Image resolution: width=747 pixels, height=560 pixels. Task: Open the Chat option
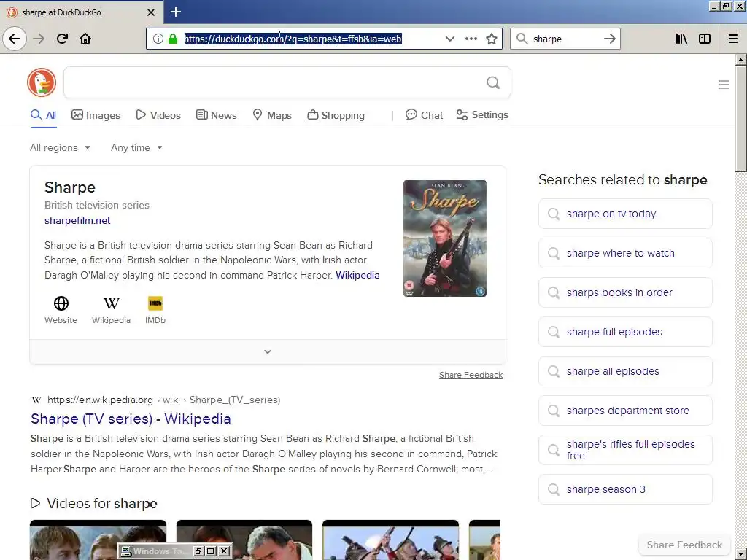pos(424,115)
